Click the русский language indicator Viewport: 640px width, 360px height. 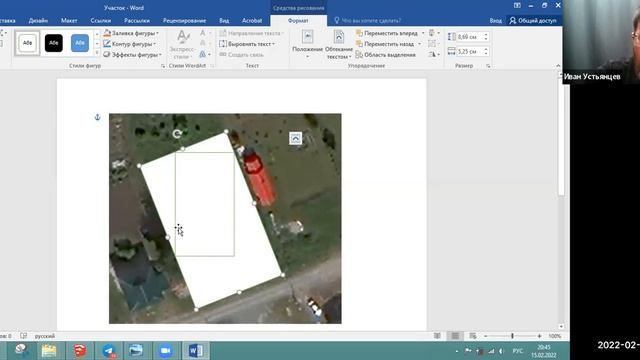(x=44, y=336)
